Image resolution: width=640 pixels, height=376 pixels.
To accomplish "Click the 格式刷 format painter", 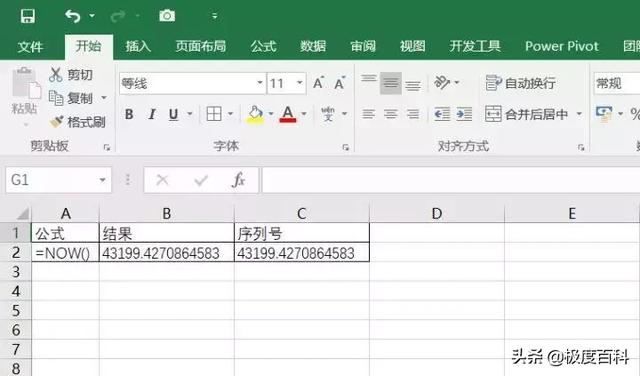I will pos(78,122).
